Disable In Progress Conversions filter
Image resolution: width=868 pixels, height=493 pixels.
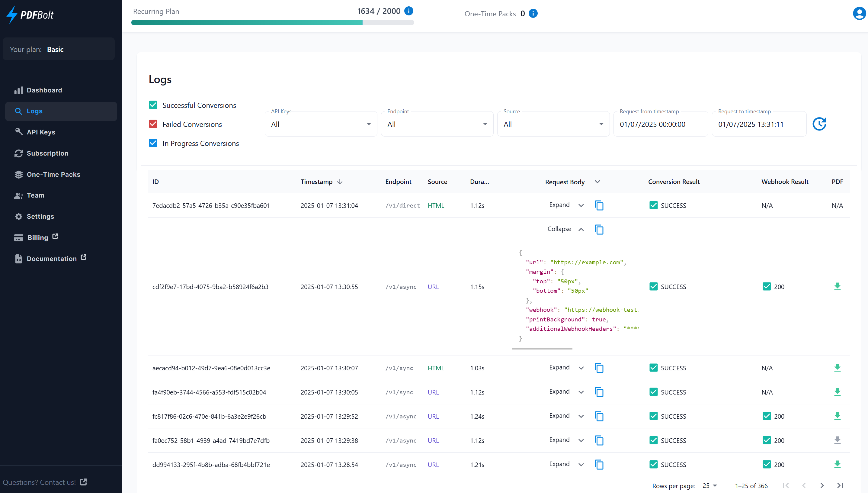coord(153,143)
